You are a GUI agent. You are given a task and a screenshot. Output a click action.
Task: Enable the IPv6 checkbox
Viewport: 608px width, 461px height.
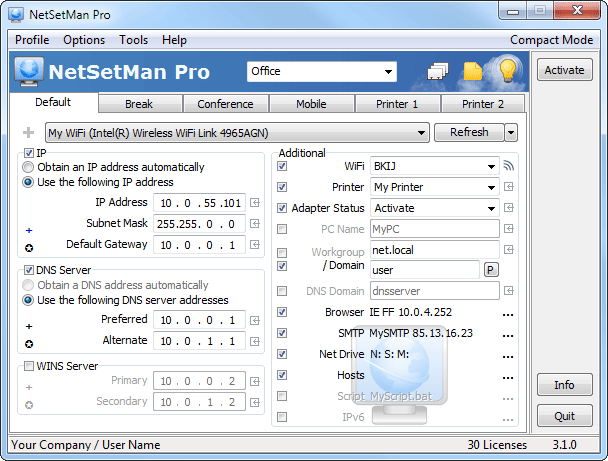click(282, 417)
